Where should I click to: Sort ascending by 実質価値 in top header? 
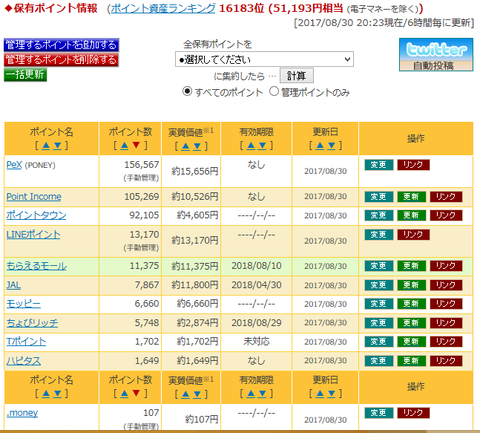point(186,146)
